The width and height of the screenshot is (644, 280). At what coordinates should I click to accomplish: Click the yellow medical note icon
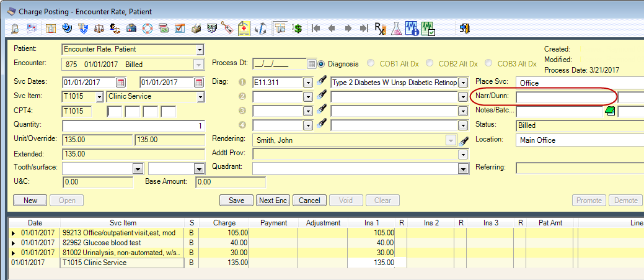244,29
